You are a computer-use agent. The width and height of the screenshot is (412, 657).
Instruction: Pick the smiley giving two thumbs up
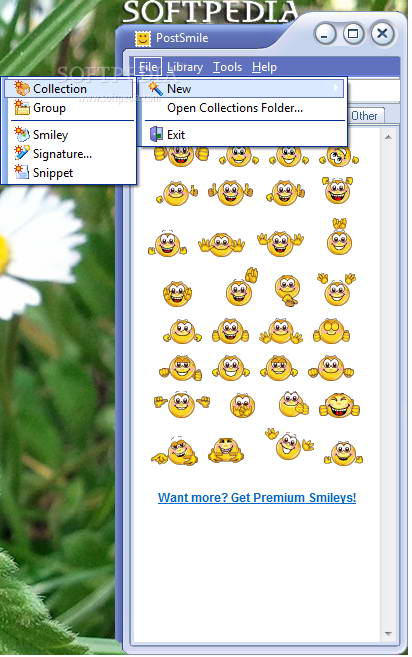click(x=231, y=192)
